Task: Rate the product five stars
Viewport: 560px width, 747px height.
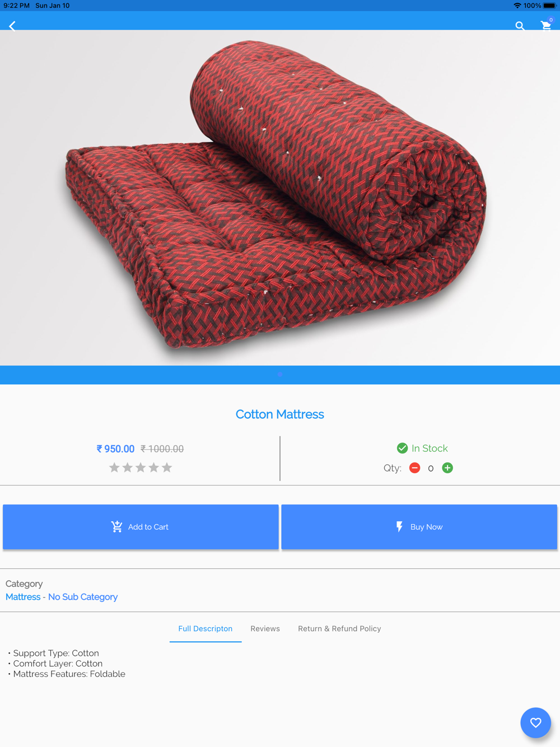Action: (167, 468)
